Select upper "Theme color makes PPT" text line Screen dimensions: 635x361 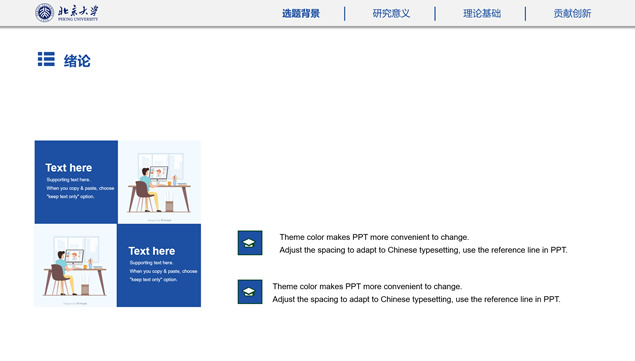374,237
